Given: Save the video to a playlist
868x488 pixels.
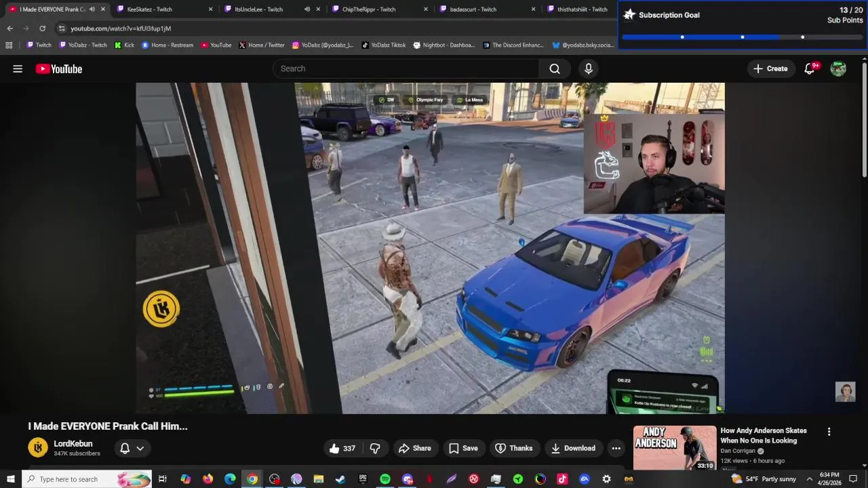Looking at the screenshot, I should pyautogui.click(x=463, y=448).
